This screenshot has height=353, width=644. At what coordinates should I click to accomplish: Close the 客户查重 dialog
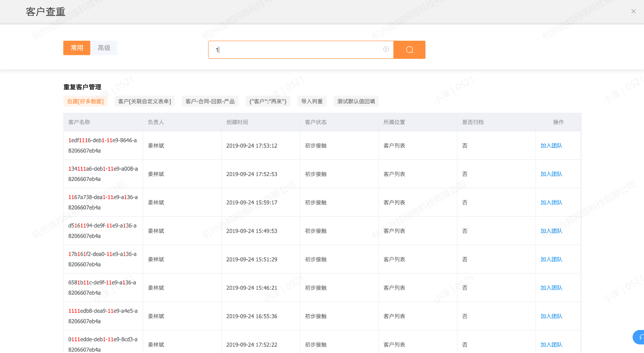633,12
